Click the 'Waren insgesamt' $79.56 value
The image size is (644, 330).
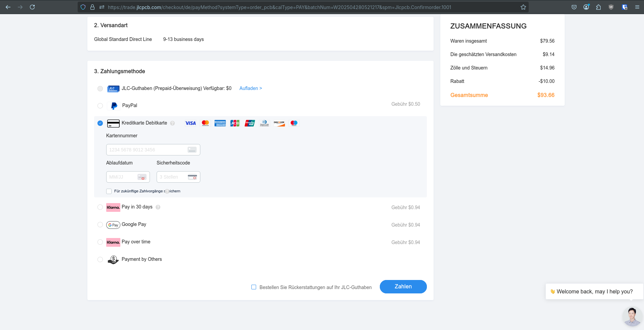pos(547,41)
